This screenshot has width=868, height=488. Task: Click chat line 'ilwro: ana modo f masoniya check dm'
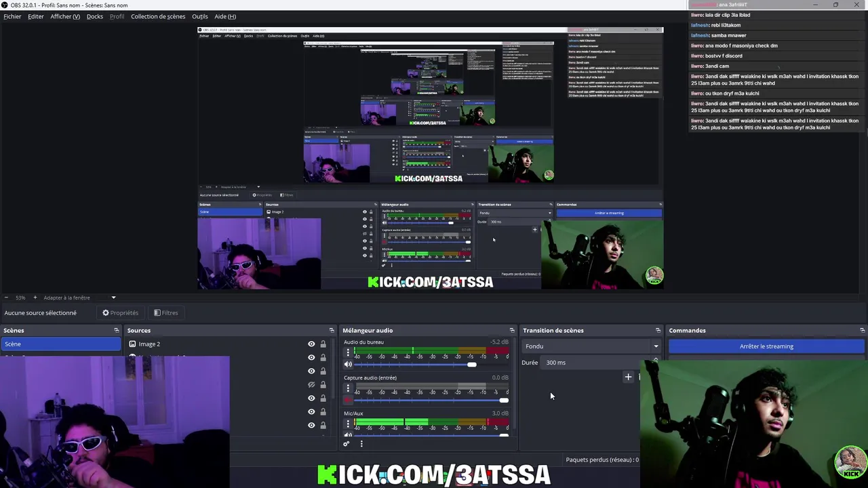[x=734, y=45]
